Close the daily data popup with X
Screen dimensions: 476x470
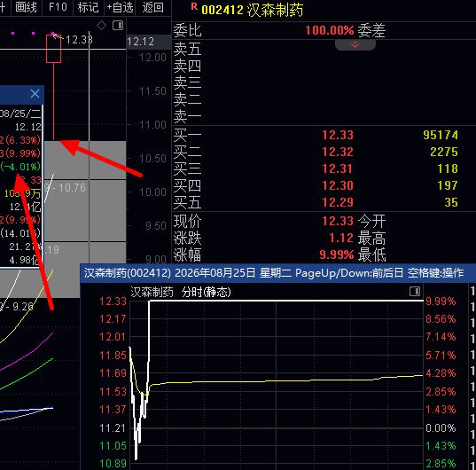[x=35, y=93]
